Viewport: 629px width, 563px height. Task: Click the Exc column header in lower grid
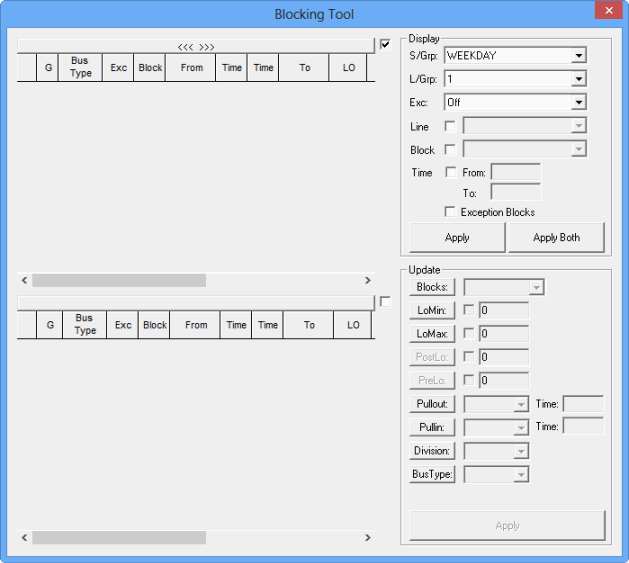click(123, 324)
